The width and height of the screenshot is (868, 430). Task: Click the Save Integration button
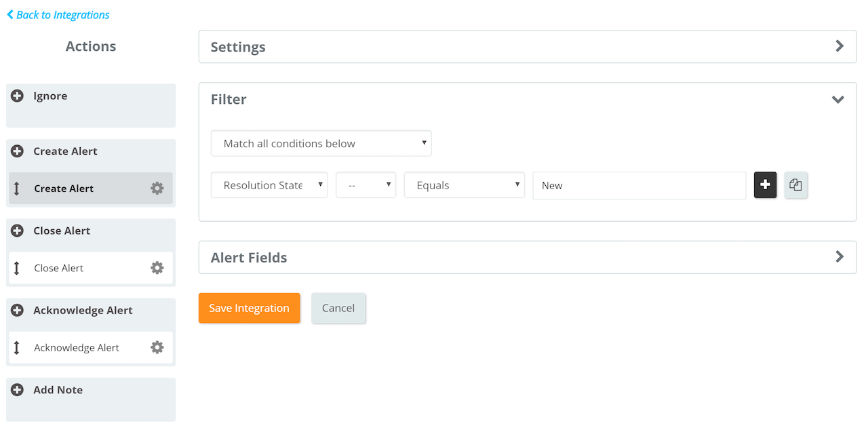[x=249, y=308]
